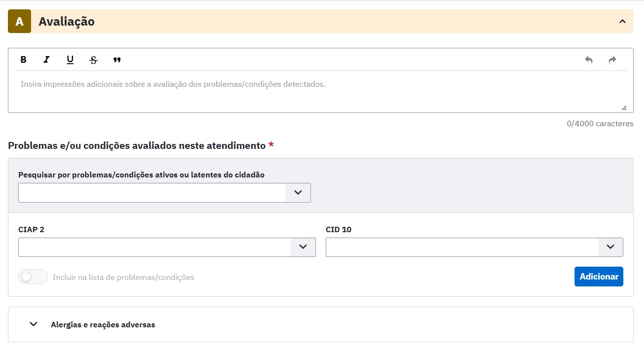The image size is (644, 351).
Task: Click inside the CID 10 input field
Action: tap(462, 247)
